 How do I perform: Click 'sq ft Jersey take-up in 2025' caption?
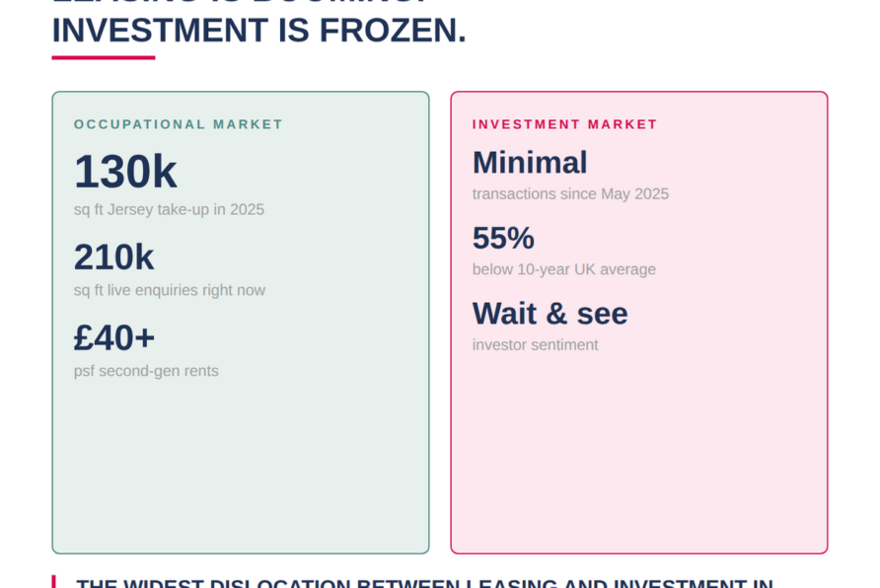pos(169,210)
